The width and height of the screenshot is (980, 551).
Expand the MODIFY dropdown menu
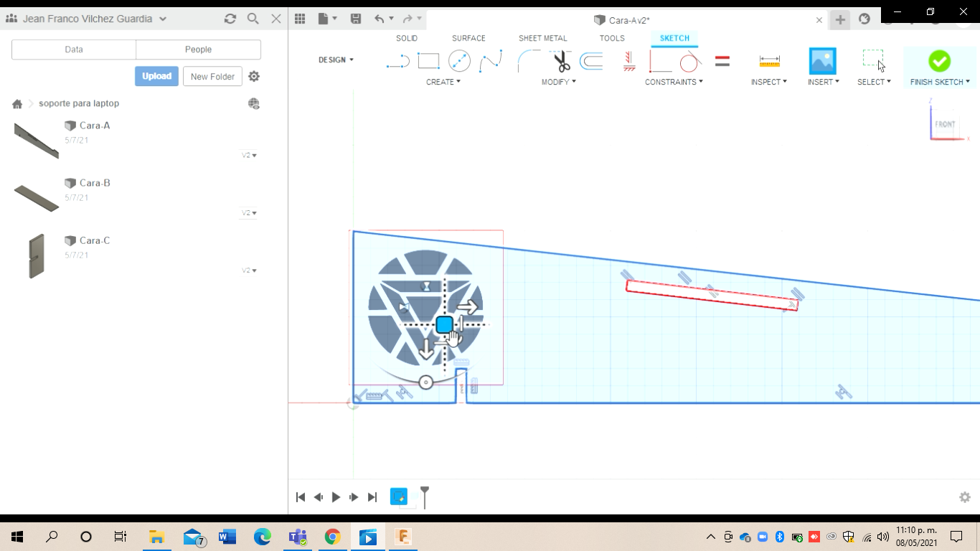point(559,82)
